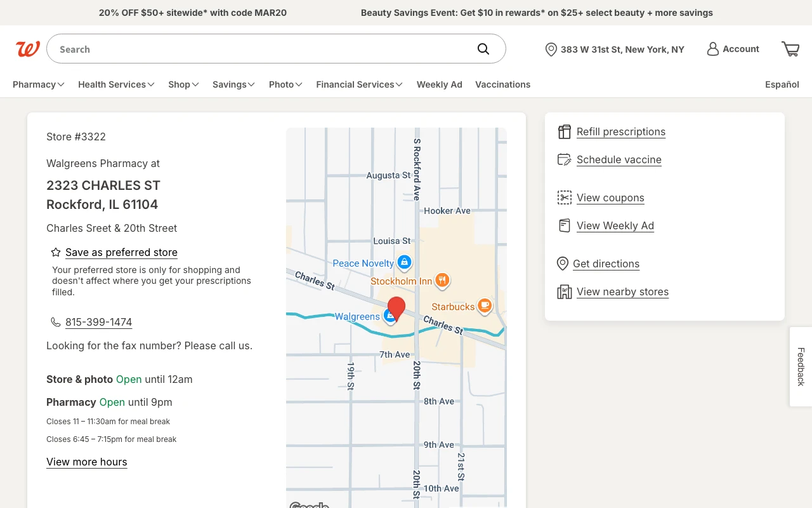Click the store location pin icon in header
The image size is (812, 508).
[551, 50]
